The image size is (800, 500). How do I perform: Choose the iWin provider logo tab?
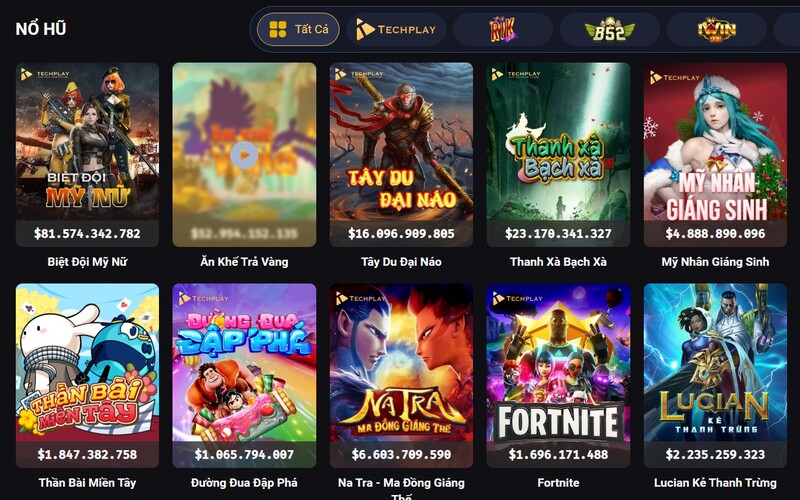(x=717, y=29)
